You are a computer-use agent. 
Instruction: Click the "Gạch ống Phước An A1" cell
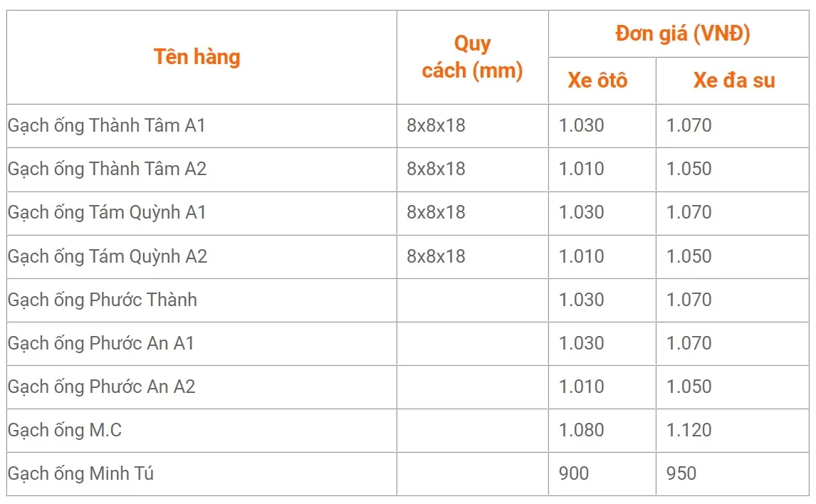click(x=101, y=343)
